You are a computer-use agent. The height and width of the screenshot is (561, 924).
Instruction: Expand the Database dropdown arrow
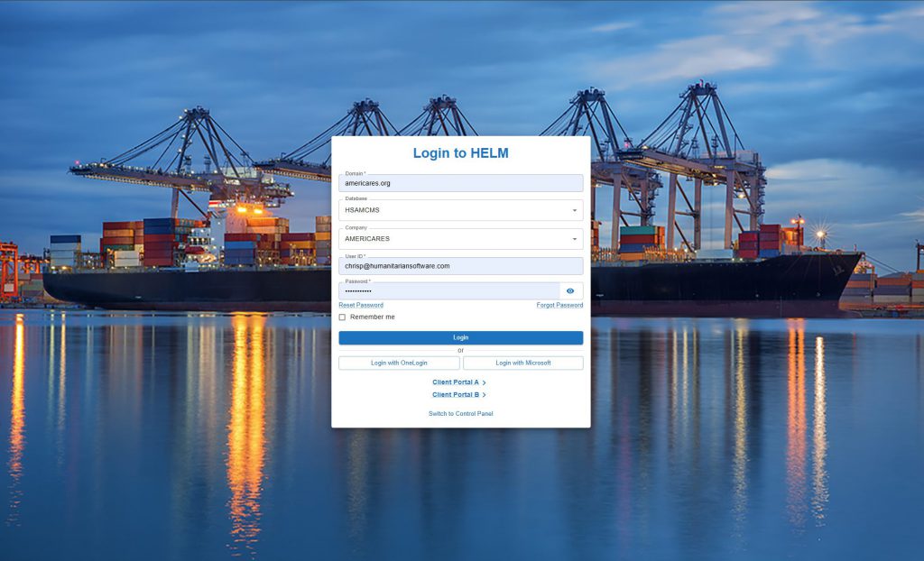575,211
